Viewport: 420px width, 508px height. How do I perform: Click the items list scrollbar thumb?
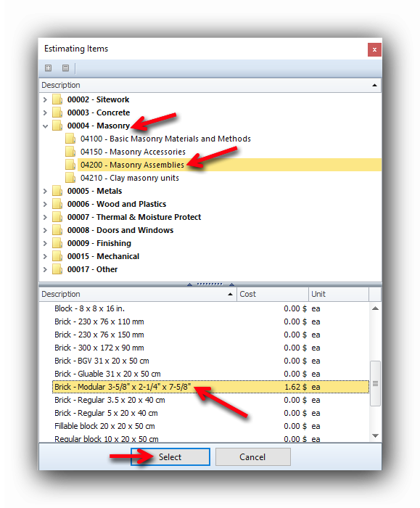(375, 383)
